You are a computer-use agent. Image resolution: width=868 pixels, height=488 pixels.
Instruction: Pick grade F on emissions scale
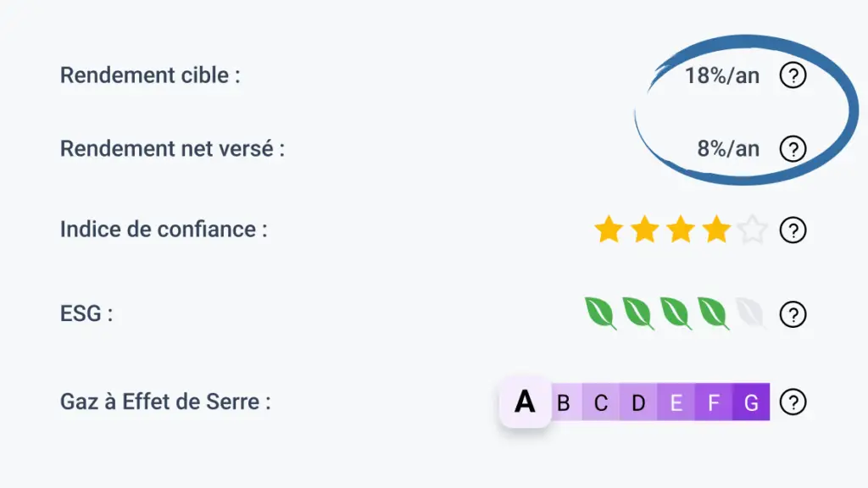[x=714, y=402]
